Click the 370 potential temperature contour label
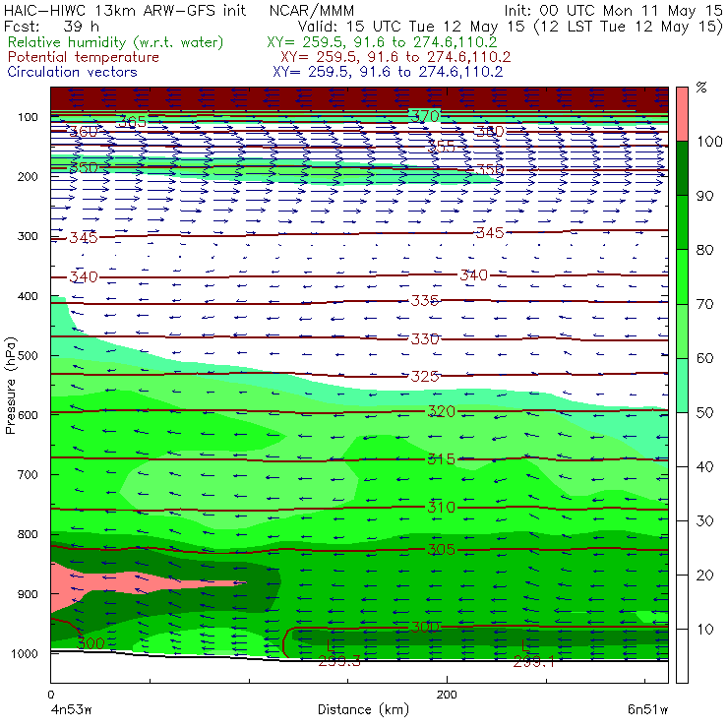 (425, 116)
